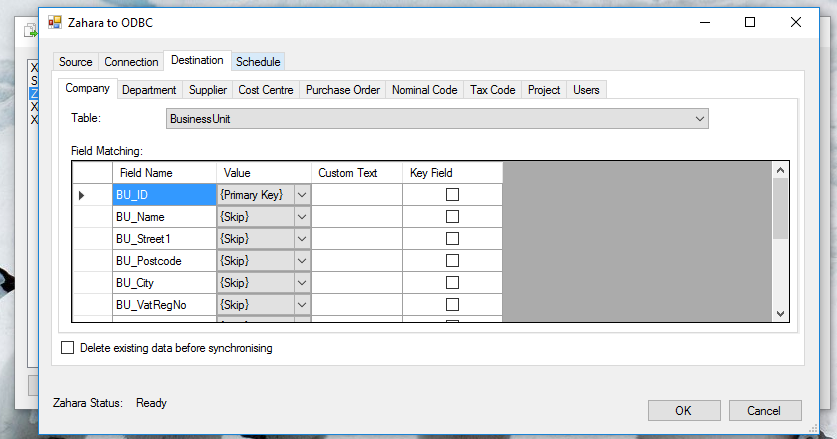Click the Field Name column header

[164, 173]
